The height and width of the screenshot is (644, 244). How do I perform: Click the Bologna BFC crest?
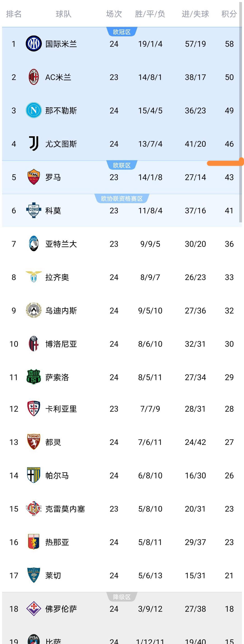click(34, 344)
